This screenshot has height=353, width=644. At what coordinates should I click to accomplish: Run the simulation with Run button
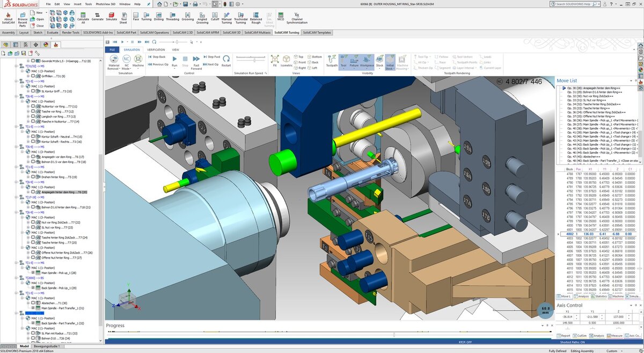click(x=174, y=60)
